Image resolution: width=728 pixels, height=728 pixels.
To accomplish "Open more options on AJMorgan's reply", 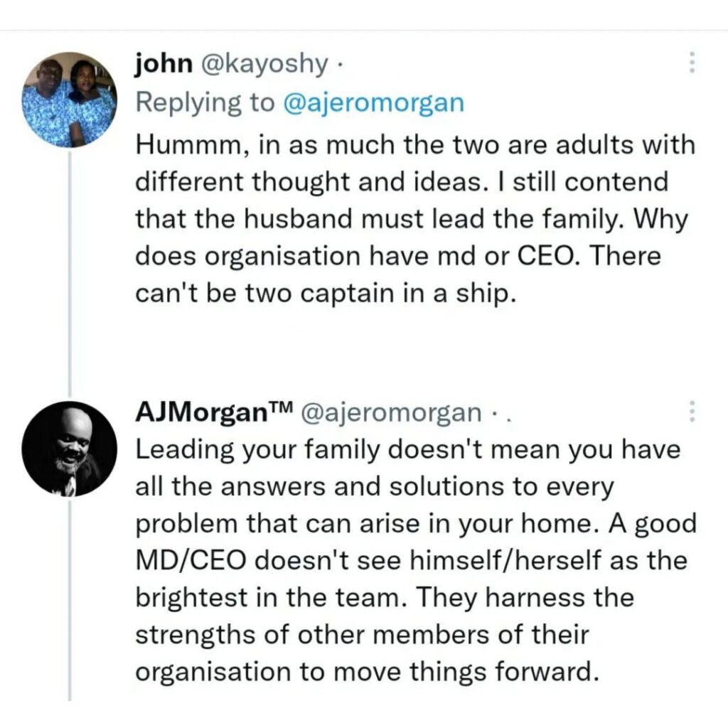I will tap(692, 412).
